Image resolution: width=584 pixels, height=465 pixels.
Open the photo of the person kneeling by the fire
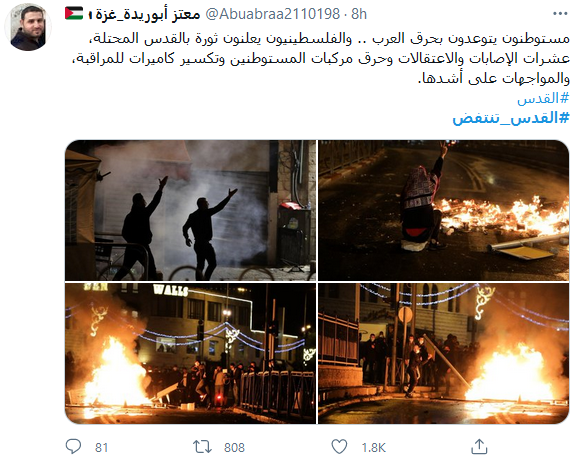coord(444,211)
